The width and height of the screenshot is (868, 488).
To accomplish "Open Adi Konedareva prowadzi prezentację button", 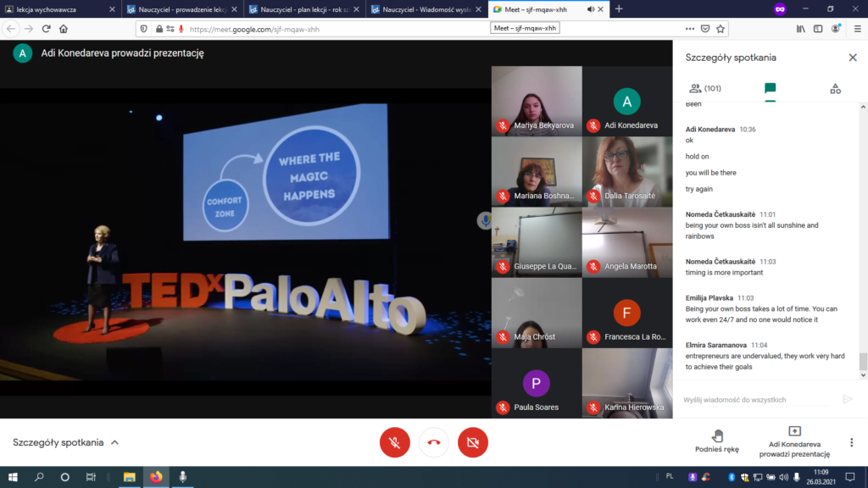I will [x=794, y=441].
